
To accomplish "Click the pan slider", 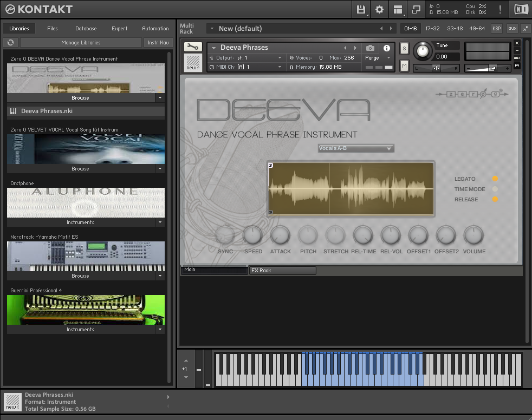I will tap(436, 68).
